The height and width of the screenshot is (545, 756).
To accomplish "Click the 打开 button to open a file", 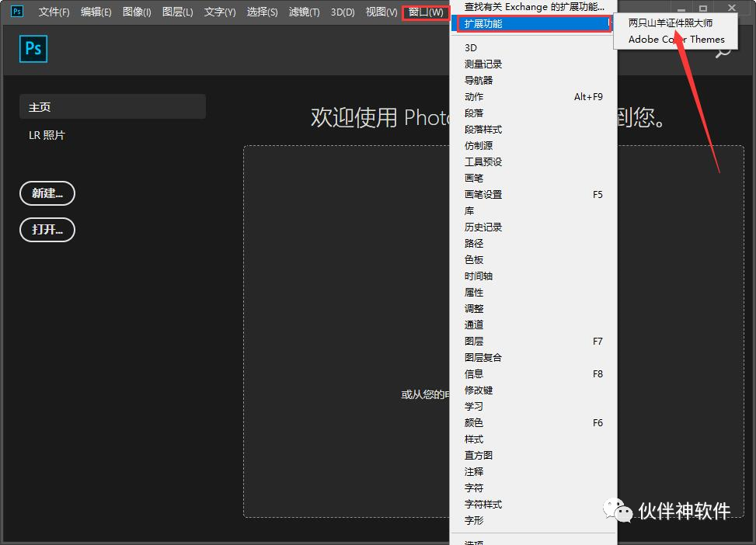I will click(47, 230).
